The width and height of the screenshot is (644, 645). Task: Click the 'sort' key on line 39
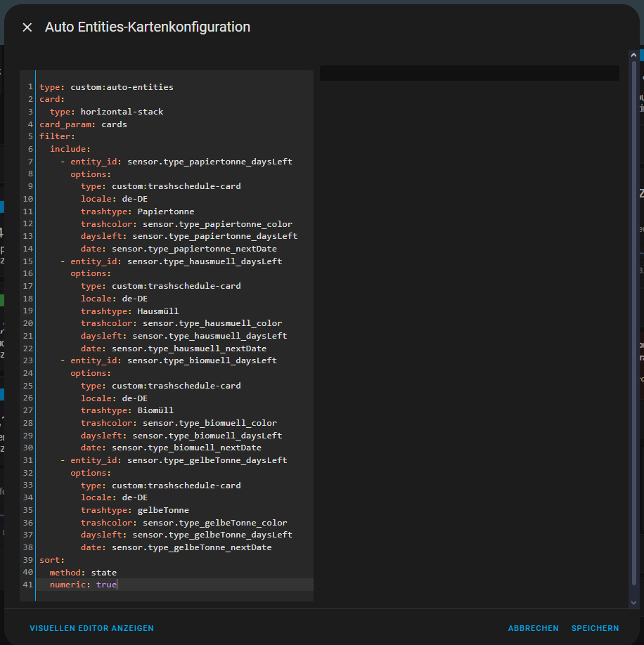tap(50, 560)
